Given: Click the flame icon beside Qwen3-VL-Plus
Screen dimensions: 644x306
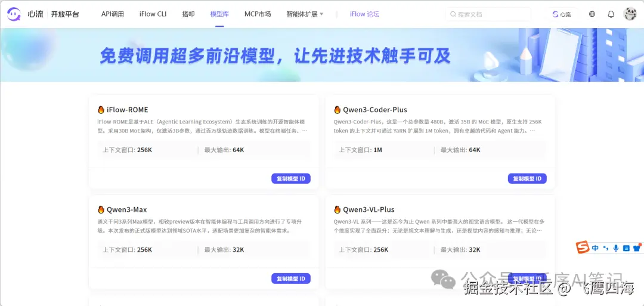Looking at the screenshot, I should (338, 209).
